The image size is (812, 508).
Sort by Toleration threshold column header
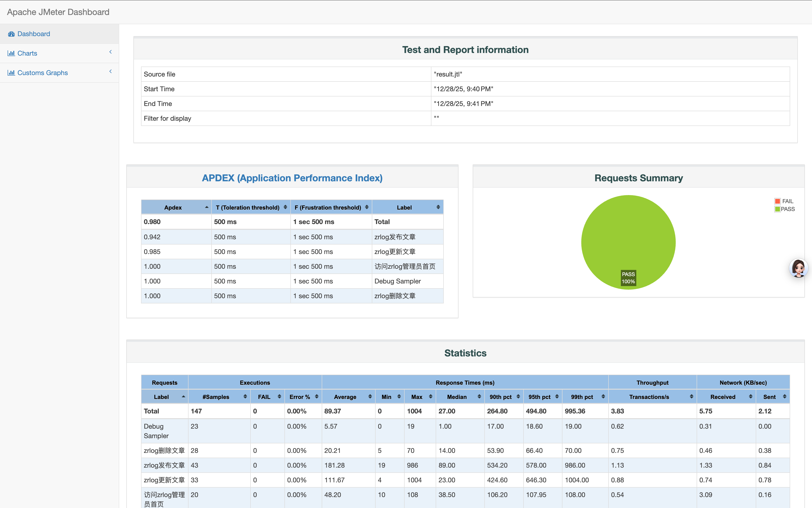[248, 207]
